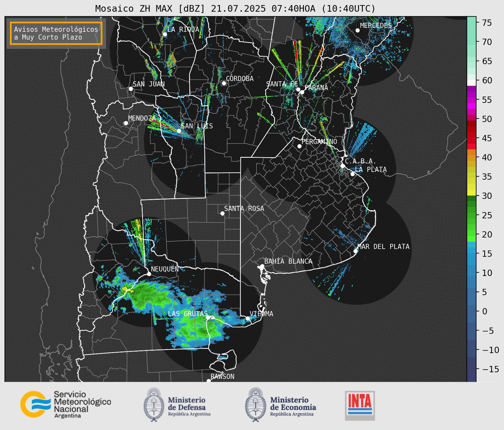
Task: Click the white 60 dBZ colorbar segment
Action: point(471,83)
